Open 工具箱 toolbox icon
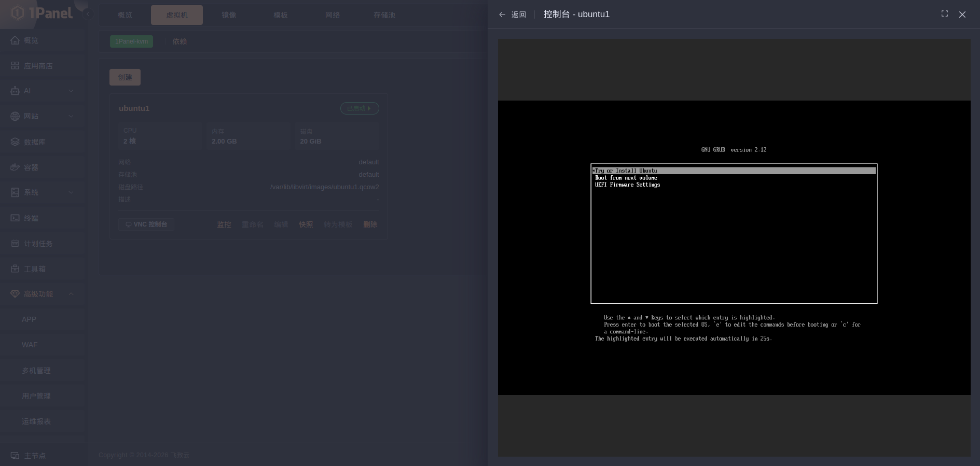Viewport: 980px width, 466px height. (15, 269)
